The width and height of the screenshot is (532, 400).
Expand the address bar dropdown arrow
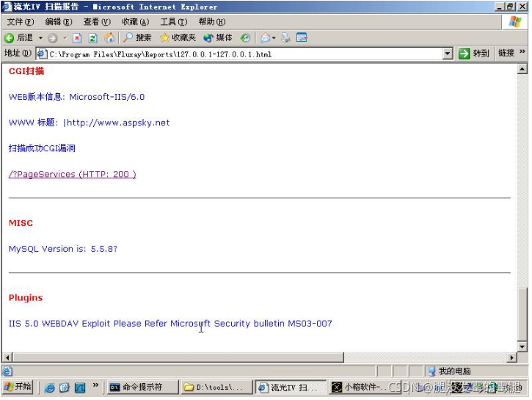448,54
